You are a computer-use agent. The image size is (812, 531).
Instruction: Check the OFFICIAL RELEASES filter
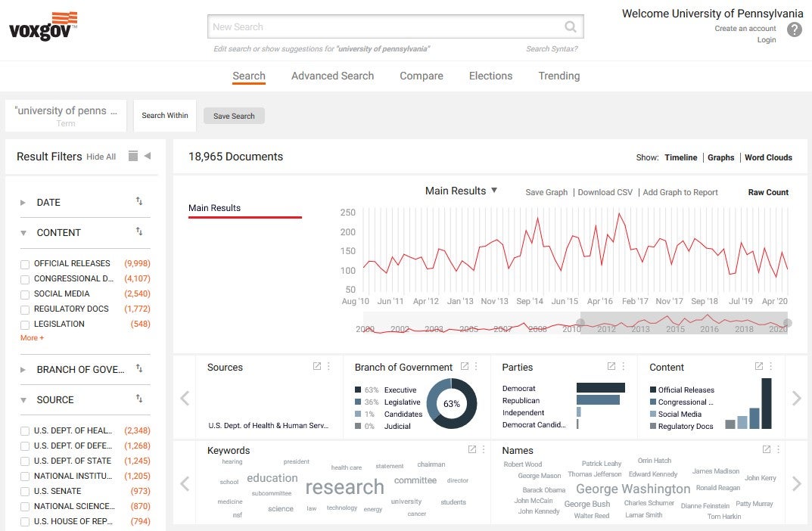tap(25, 265)
